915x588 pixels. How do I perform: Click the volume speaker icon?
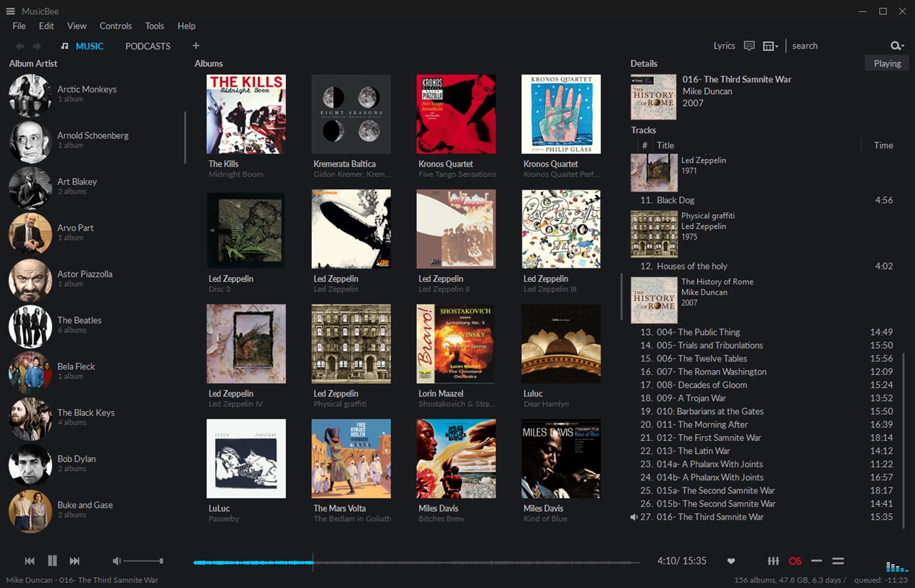coord(116,560)
